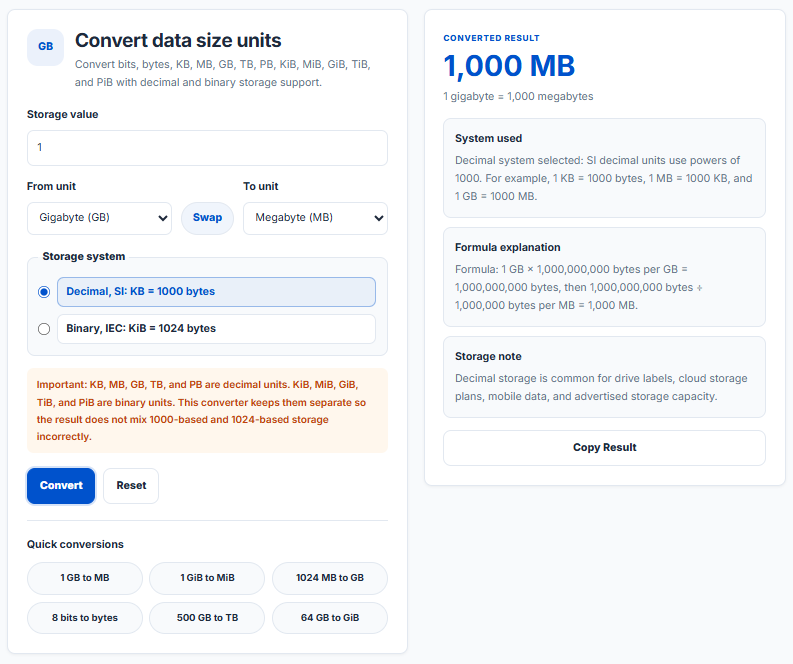Run the Convert button
Viewport: 793px width, 664px height.
pos(61,485)
